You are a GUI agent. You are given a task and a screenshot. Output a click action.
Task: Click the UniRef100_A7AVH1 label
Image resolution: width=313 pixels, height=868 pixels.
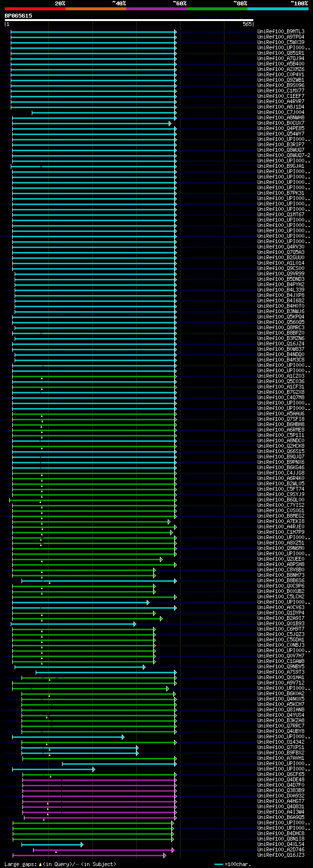click(281, 758)
